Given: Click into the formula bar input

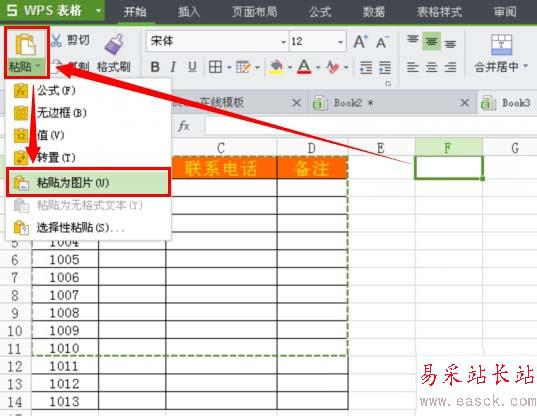Looking at the screenshot, I should click(x=371, y=126).
